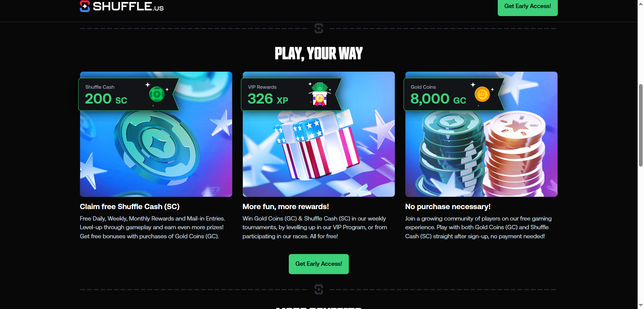644x309 pixels.
Task: Click the SHUFFLE.us brand name text
Action: pyautogui.click(x=128, y=6)
